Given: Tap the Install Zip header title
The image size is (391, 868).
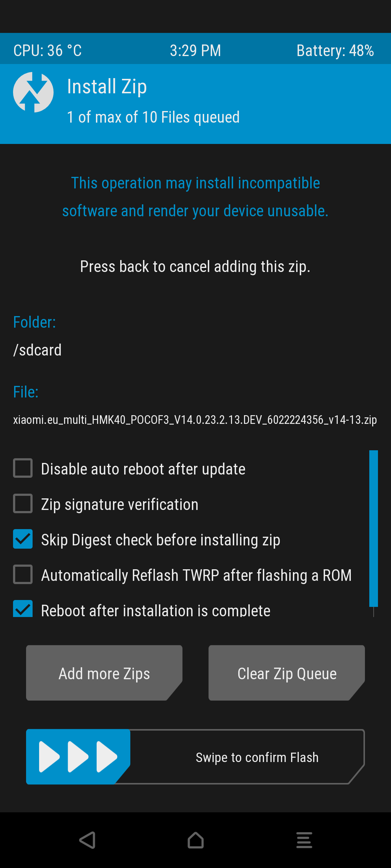Looking at the screenshot, I should click(x=107, y=87).
